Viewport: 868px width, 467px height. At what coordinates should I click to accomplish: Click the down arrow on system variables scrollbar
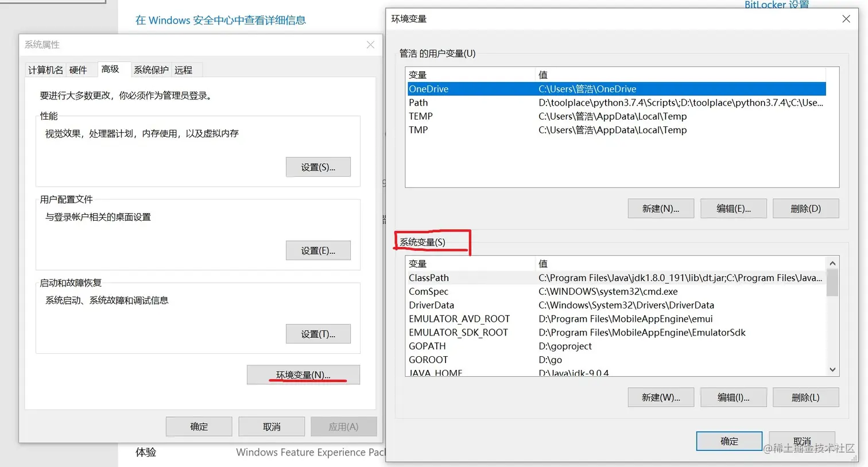[x=832, y=369]
